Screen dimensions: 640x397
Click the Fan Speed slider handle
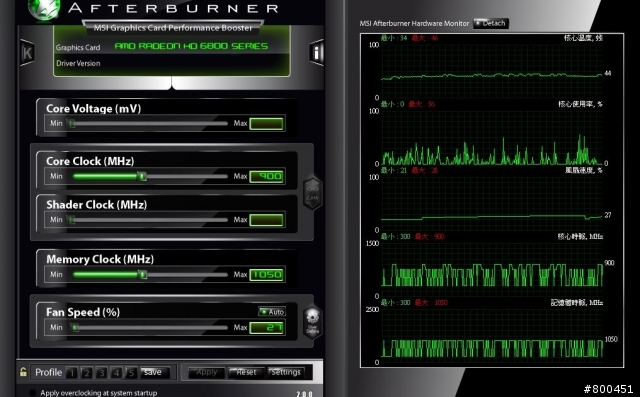[74, 327]
